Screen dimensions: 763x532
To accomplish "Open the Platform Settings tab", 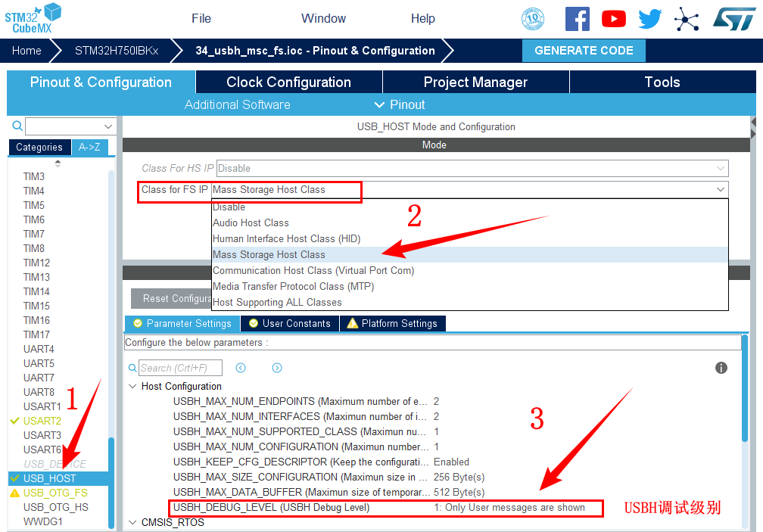I will click(392, 324).
